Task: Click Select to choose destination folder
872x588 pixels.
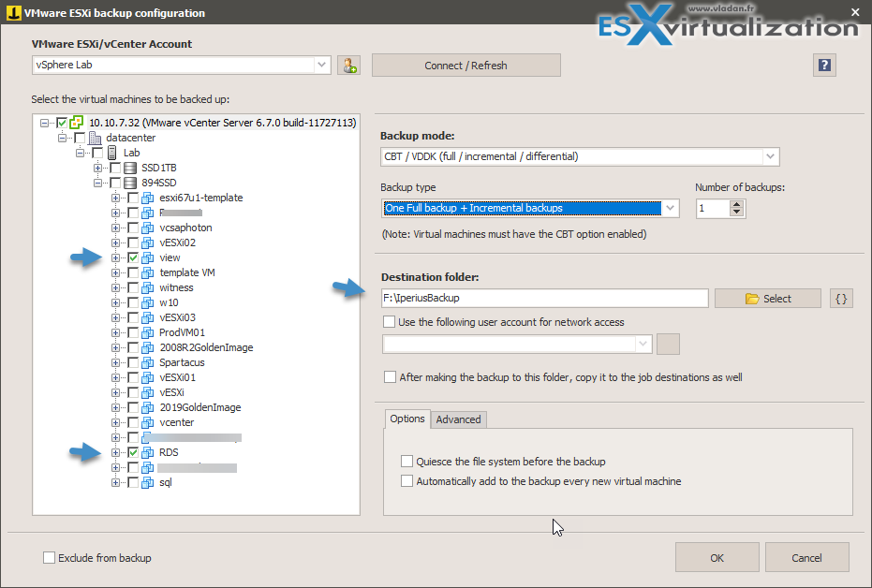Action: click(767, 299)
